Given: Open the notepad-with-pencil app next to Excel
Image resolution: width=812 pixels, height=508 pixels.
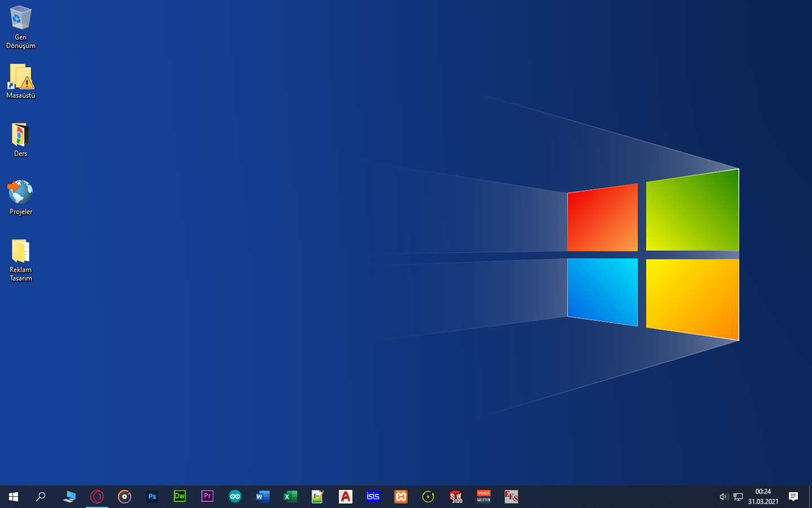Looking at the screenshot, I should (x=318, y=497).
